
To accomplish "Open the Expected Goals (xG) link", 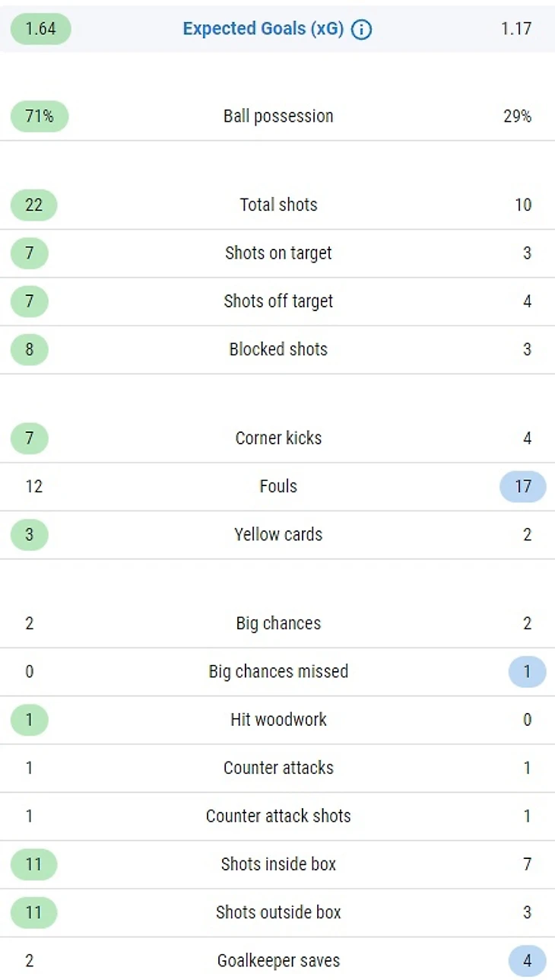I will [x=263, y=29].
